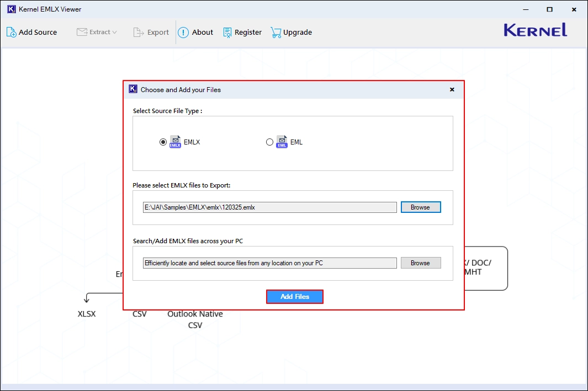Close the Kernel EMLX Viewer window
The width and height of the screenshot is (588, 391).
[574, 9]
